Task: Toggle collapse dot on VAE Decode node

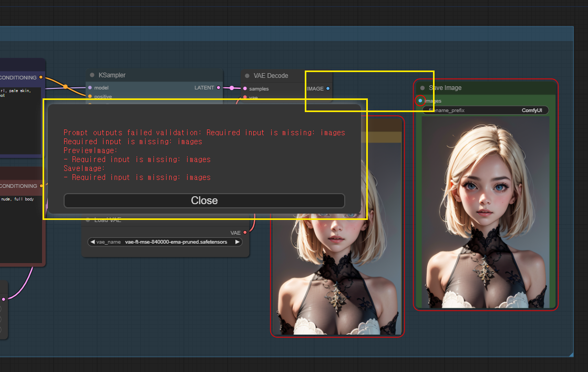Action: [247, 76]
